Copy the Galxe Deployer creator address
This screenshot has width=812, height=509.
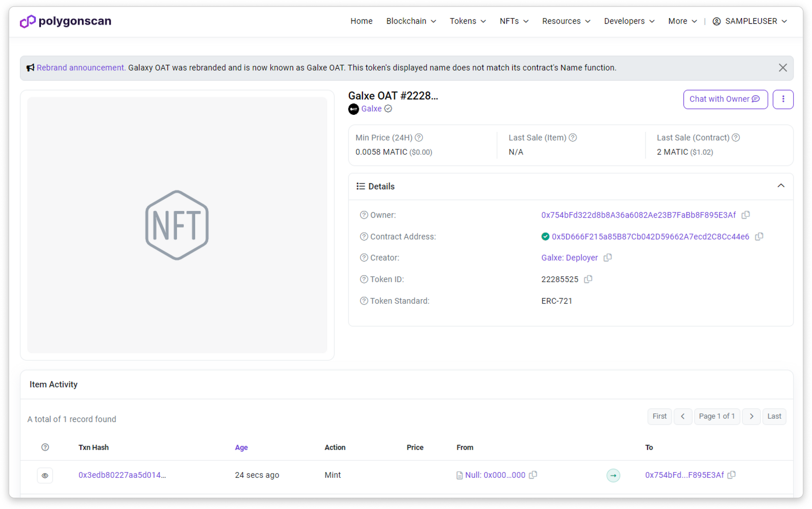pos(607,258)
